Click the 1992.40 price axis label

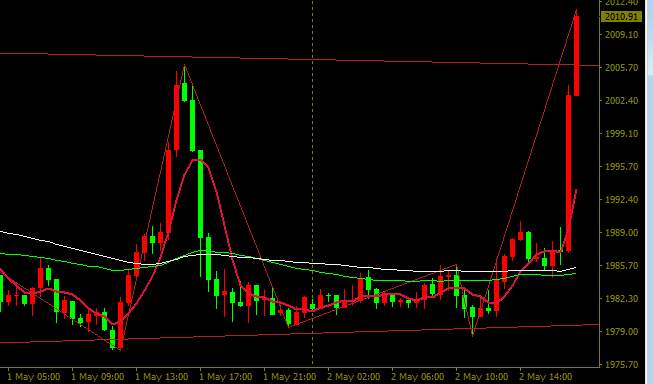coord(621,199)
